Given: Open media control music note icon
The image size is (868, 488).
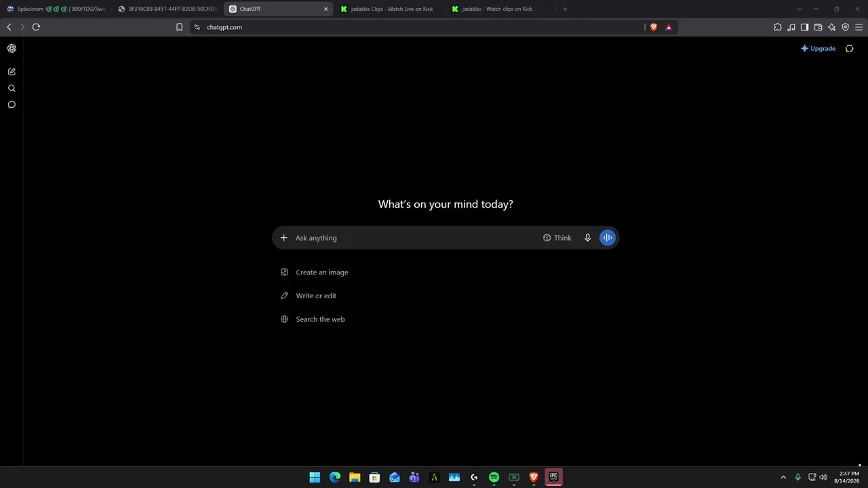Looking at the screenshot, I should pyautogui.click(x=791, y=27).
